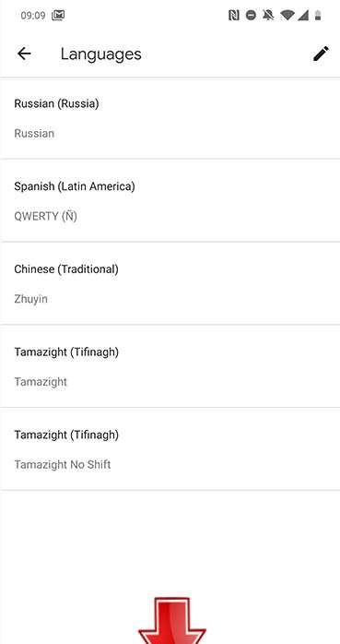340x644 pixels.
Task: Open the first Tamazight (Tifinagh) entry
Action: 170,366
